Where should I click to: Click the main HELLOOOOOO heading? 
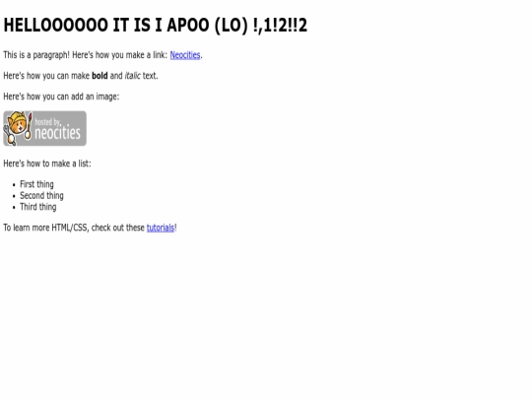(x=155, y=25)
